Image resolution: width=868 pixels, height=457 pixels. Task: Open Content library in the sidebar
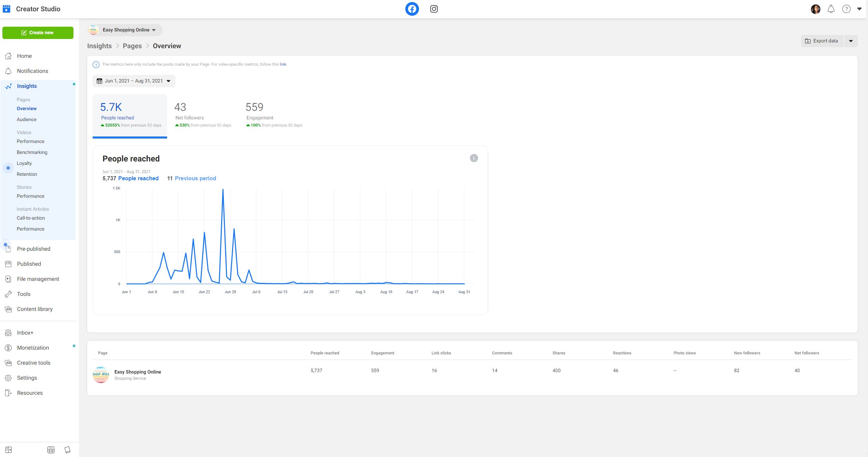click(35, 309)
